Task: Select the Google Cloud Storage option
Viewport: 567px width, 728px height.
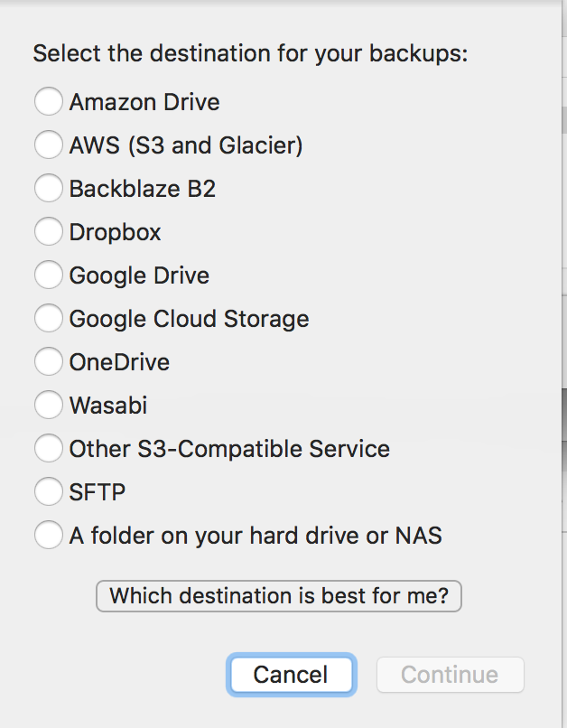Action: pyautogui.click(x=49, y=318)
